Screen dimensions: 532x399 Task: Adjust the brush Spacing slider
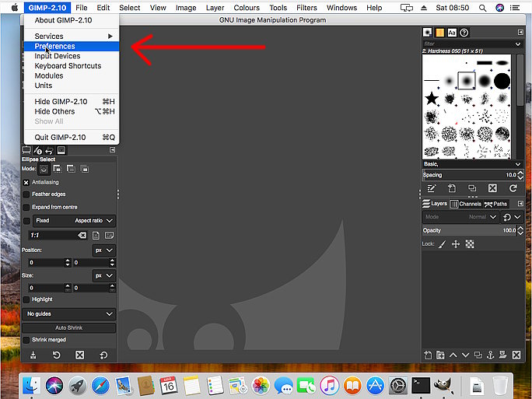coord(470,175)
